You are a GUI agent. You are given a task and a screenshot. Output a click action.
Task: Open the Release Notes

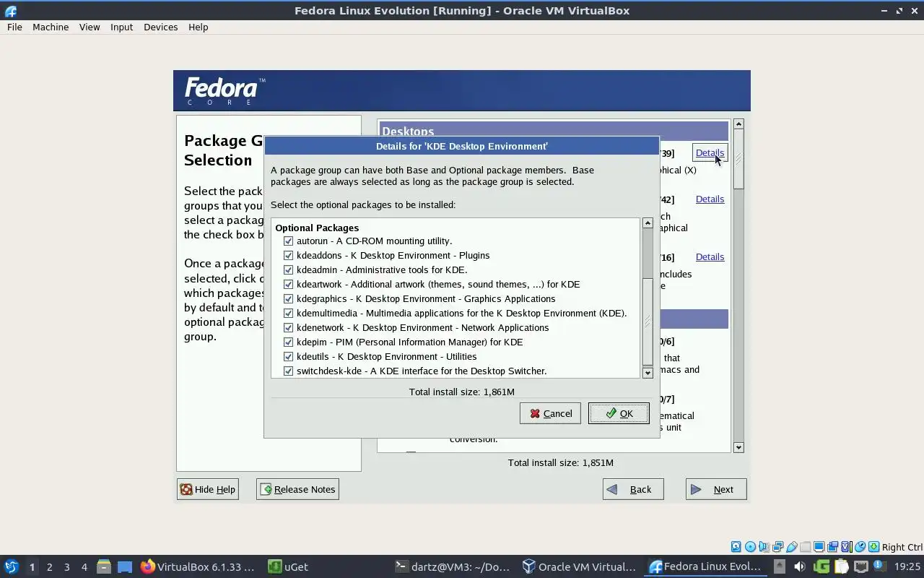297,489
